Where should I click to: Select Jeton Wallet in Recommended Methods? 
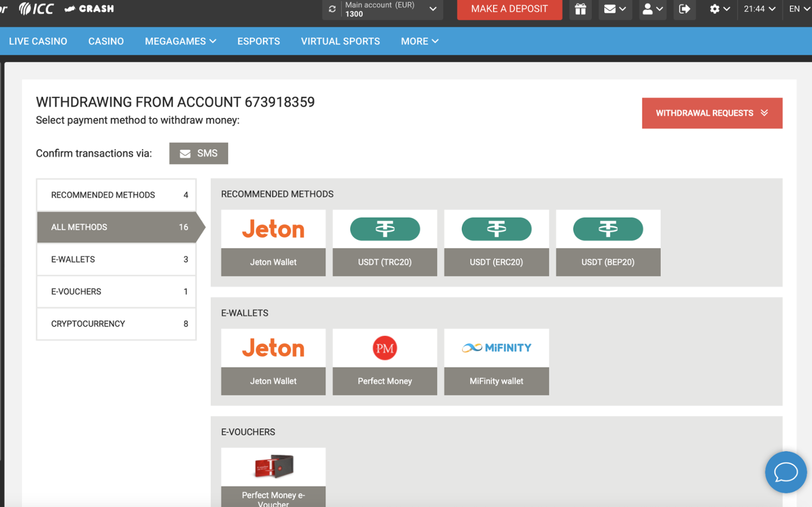[x=273, y=243]
